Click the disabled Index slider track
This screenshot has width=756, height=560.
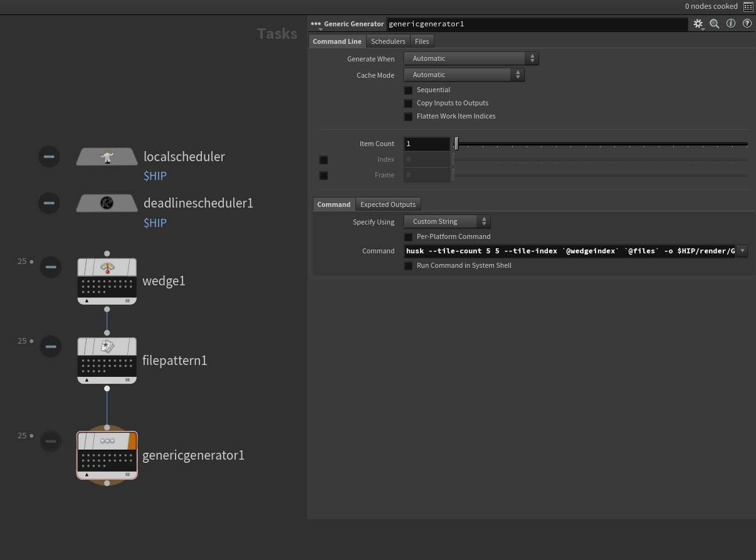[x=601, y=160]
